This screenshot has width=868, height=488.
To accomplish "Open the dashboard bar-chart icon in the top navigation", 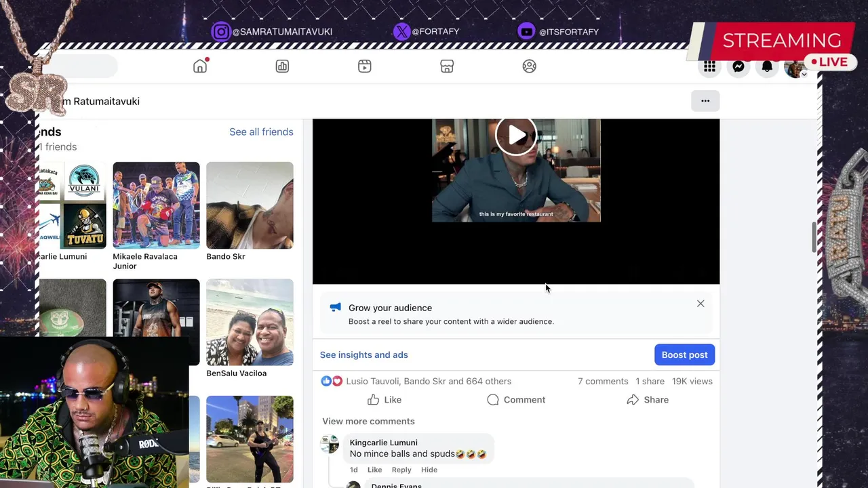I will (282, 66).
